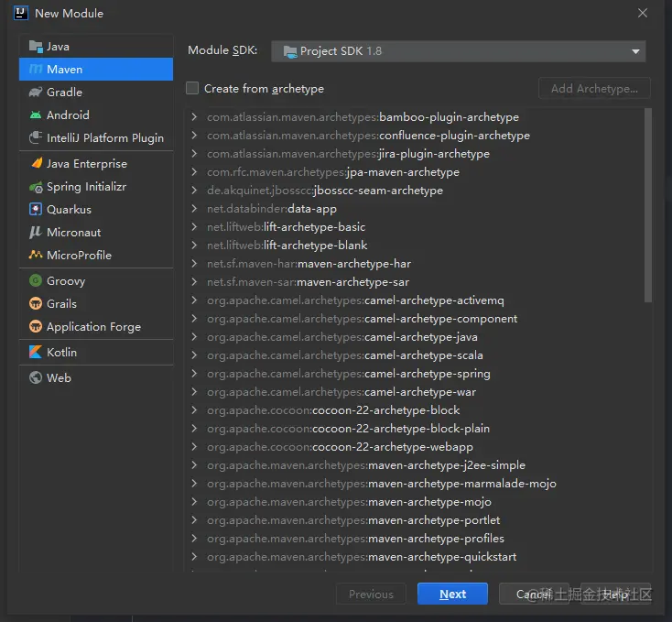Screen dimensions: 672x622
Task: Pick the Kotlin icon in list
Action: pos(36,353)
